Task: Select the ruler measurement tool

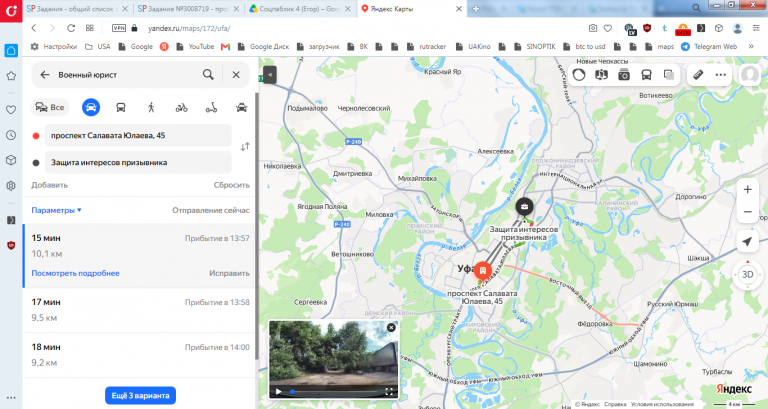Action: tap(698, 74)
